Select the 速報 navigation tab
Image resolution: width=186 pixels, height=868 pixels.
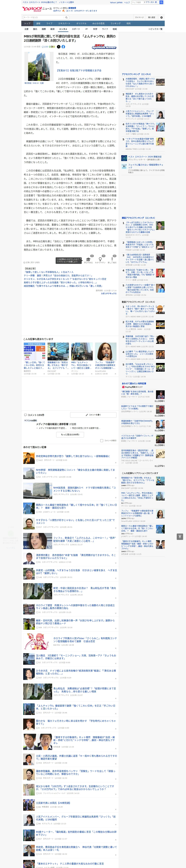(38, 24)
